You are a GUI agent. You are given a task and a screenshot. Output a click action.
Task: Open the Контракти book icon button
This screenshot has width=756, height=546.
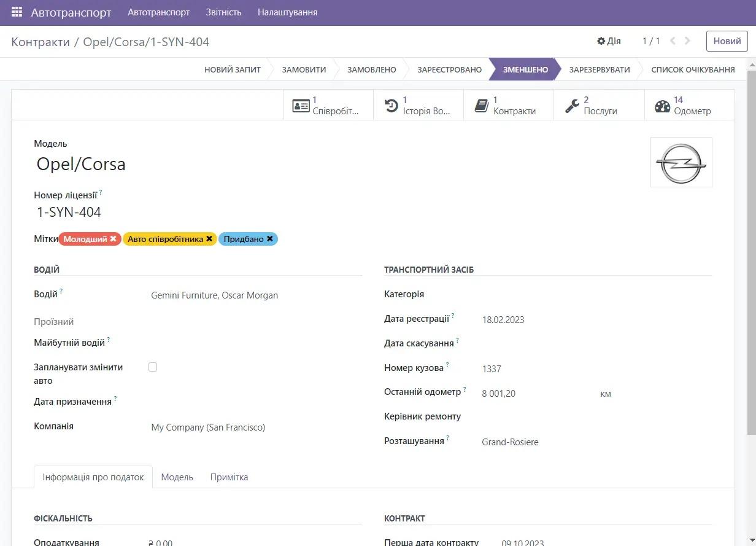508,105
